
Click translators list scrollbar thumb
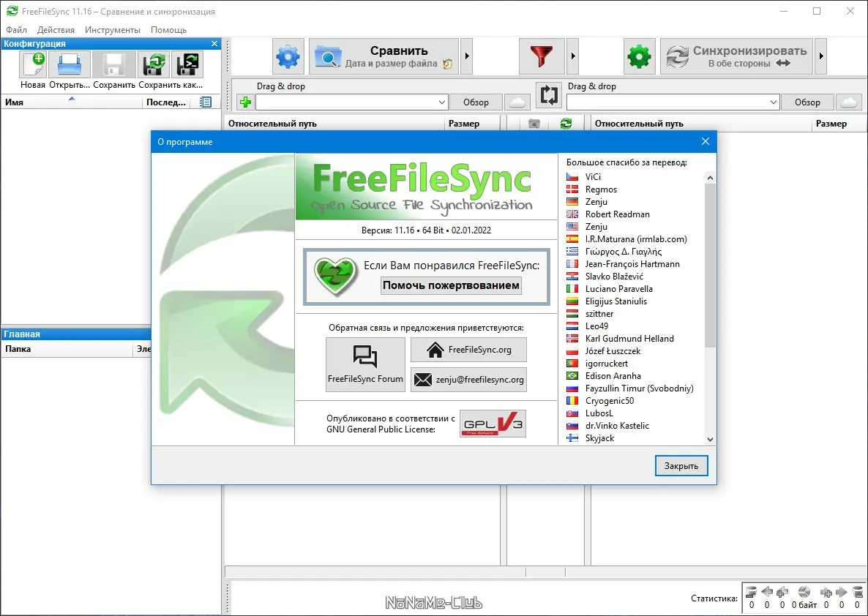710,266
